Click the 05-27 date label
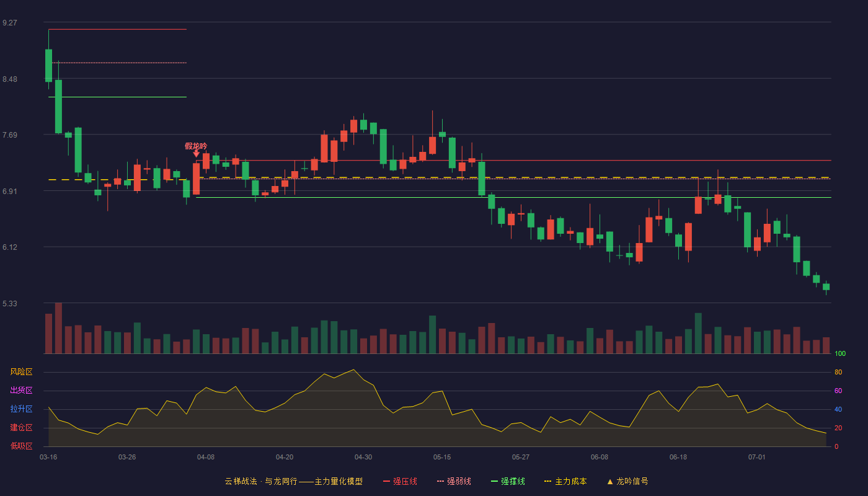 pos(521,457)
